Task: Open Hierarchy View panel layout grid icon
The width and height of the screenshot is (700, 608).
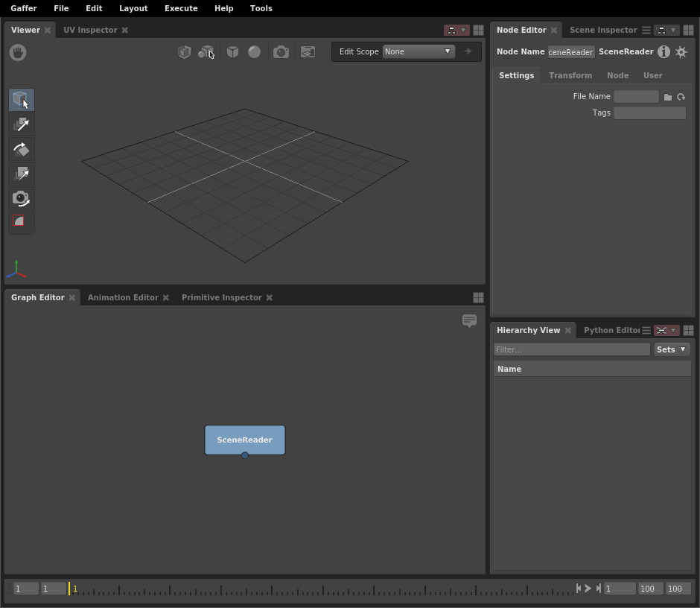Action: point(688,330)
